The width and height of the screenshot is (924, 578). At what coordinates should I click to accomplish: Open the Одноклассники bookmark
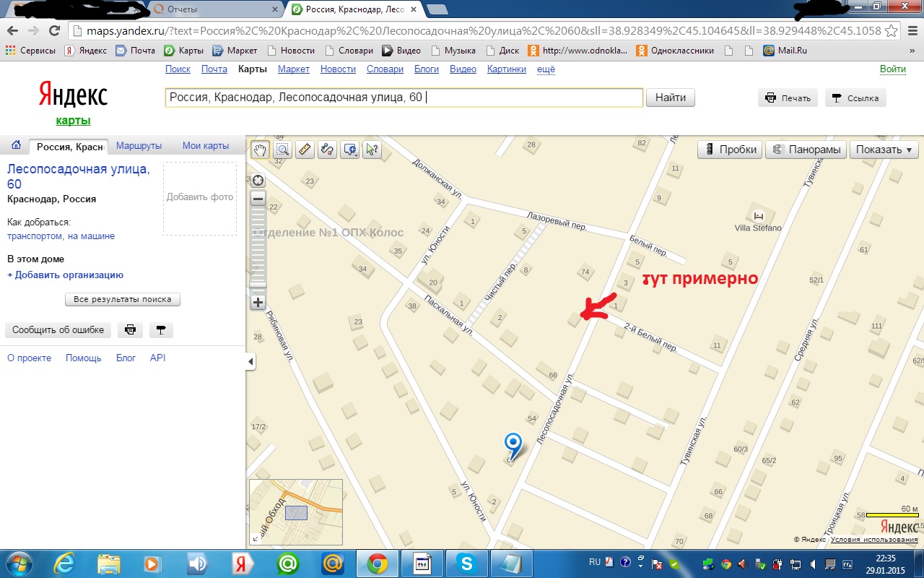[x=675, y=51]
